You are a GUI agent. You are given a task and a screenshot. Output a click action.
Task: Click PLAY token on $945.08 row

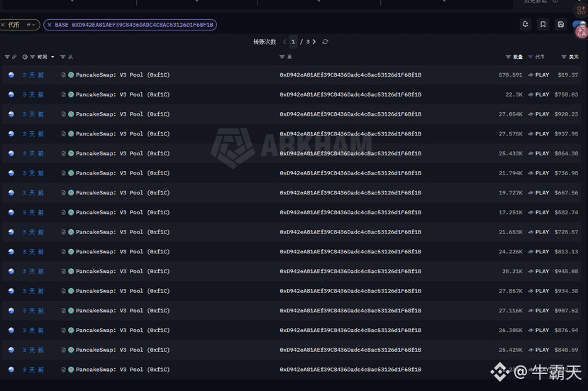(x=542, y=271)
